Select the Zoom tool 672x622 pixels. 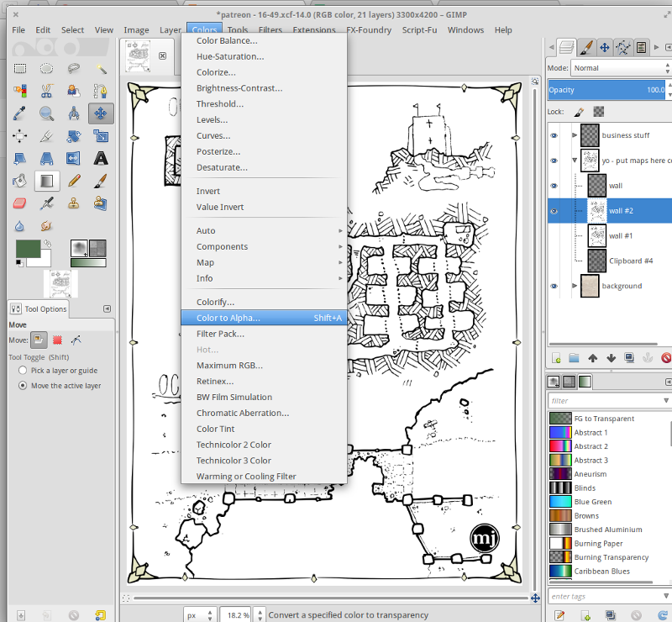click(46, 113)
